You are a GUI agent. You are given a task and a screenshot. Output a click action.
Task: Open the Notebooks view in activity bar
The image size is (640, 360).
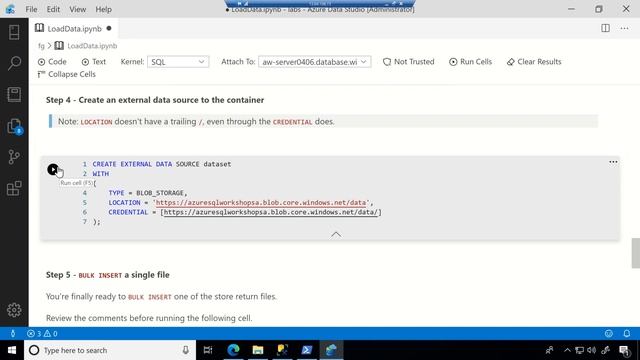tap(14, 94)
